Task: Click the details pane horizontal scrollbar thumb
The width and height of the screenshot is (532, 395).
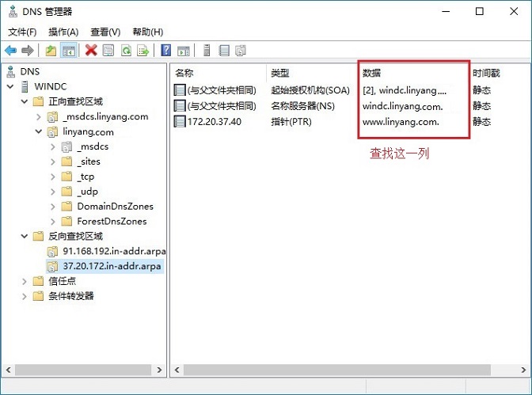Action: pos(337,370)
